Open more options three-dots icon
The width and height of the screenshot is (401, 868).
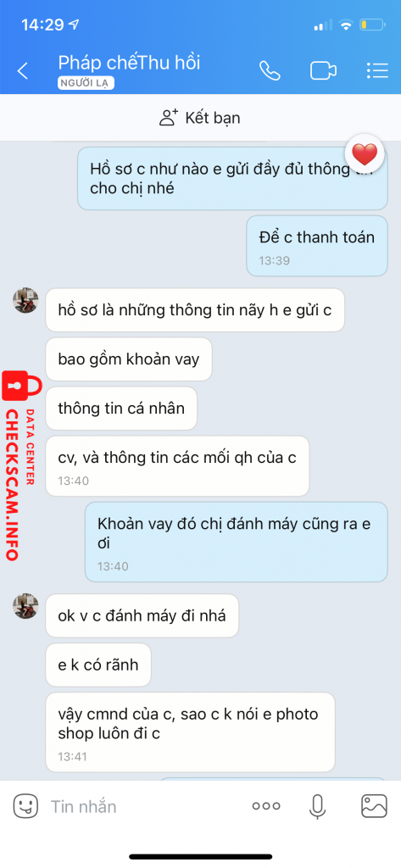pyautogui.click(x=266, y=806)
